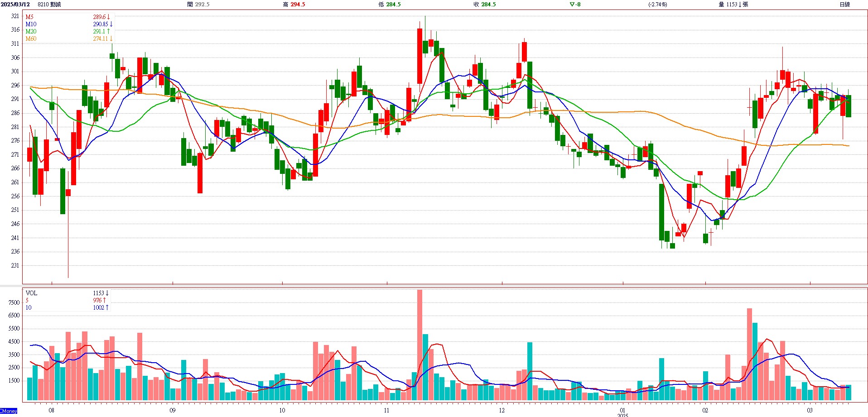Image resolution: width=868 pixels, height=417 pixels.
Task: Click the open price 292.5
Action: pos(202,4)
